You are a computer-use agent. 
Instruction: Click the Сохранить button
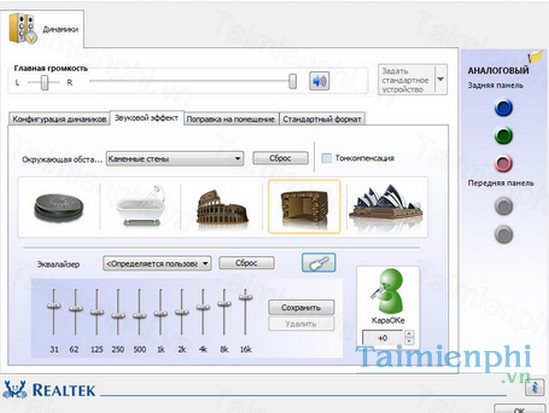(x=301, y=308)
